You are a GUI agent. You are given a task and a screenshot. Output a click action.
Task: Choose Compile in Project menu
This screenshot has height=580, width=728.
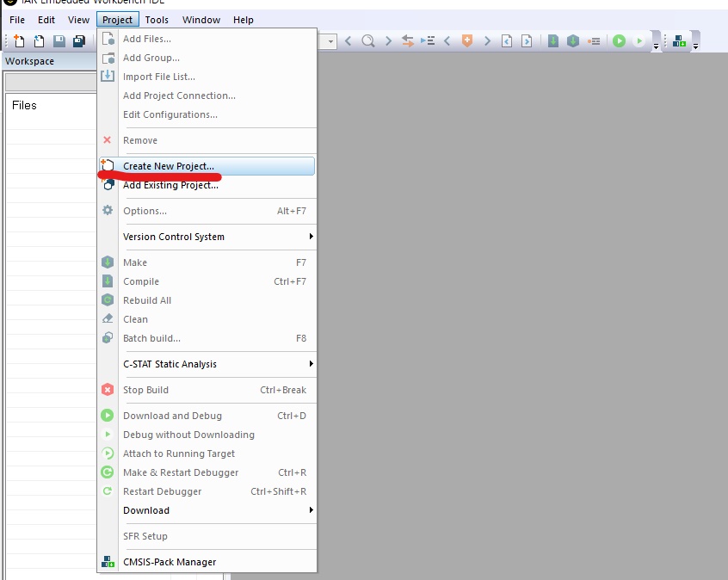pyautogui.click(x=207, y=281)
